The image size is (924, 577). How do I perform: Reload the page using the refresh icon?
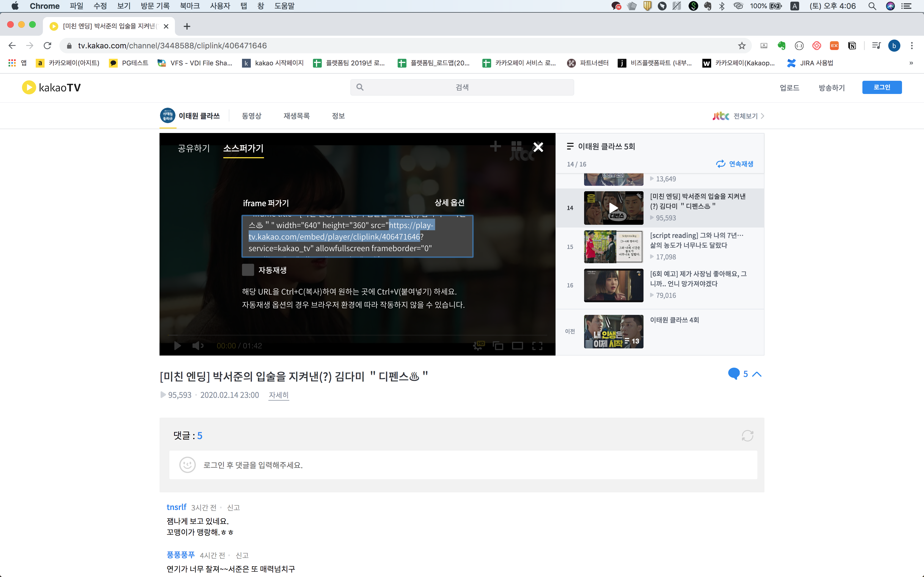[x=47, y=46]
